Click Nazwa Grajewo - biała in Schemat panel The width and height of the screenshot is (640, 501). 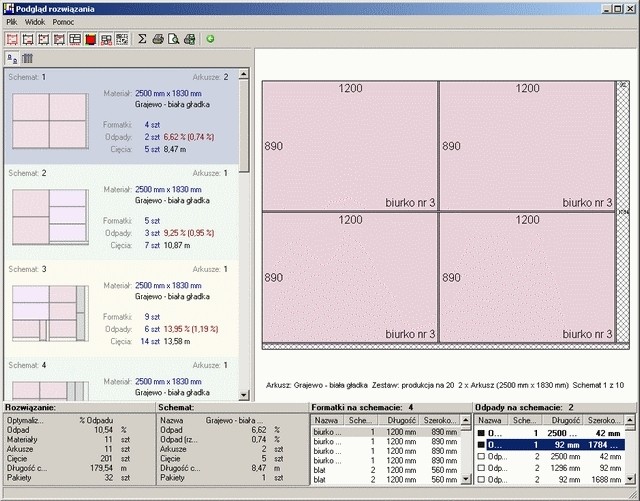pos(211,420)
